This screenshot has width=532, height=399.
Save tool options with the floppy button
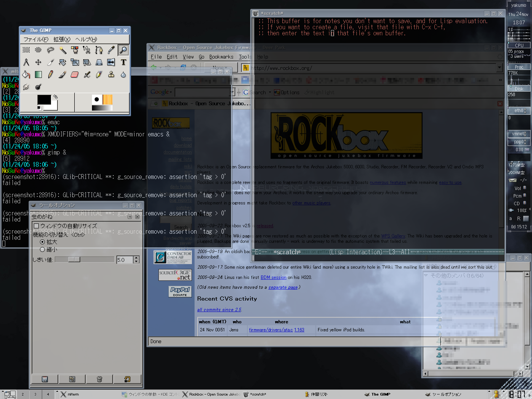45,379
